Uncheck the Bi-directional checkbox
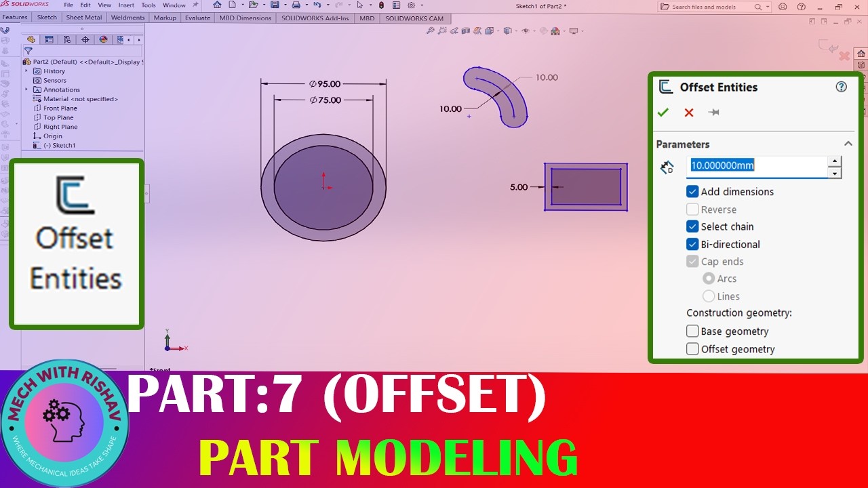 point(692,244)
